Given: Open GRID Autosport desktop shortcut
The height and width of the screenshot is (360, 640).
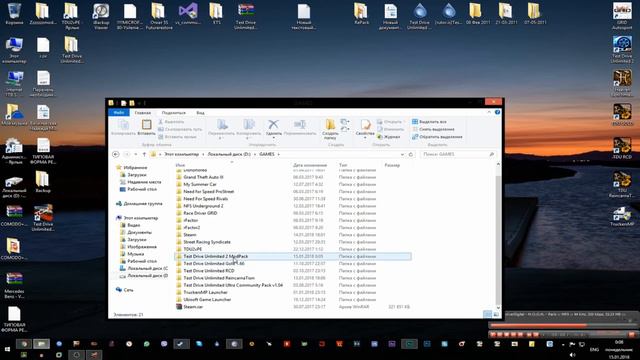Looking at the screenshot, I should pos(622,16).
